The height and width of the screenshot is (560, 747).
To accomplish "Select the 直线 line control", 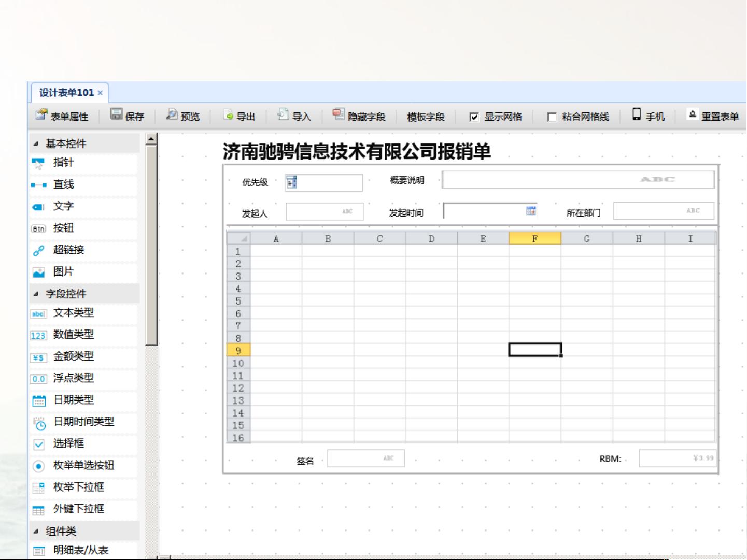I will tap(84, 184).
